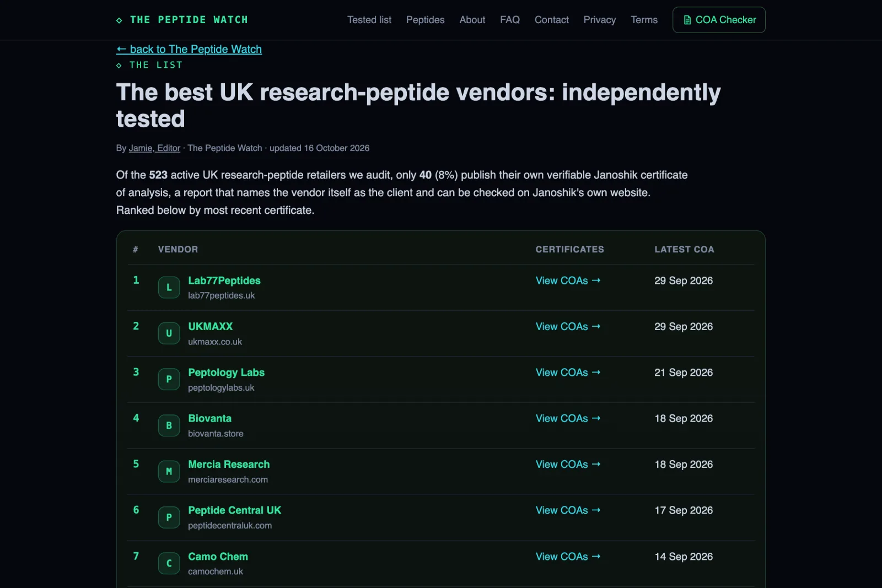View COAs for Mercia Research
This screenshot has width=882, height=588.
tap(568, 465)
